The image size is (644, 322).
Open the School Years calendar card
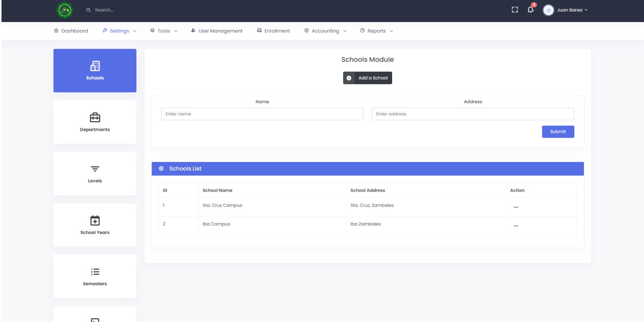(x=95, y=225)
